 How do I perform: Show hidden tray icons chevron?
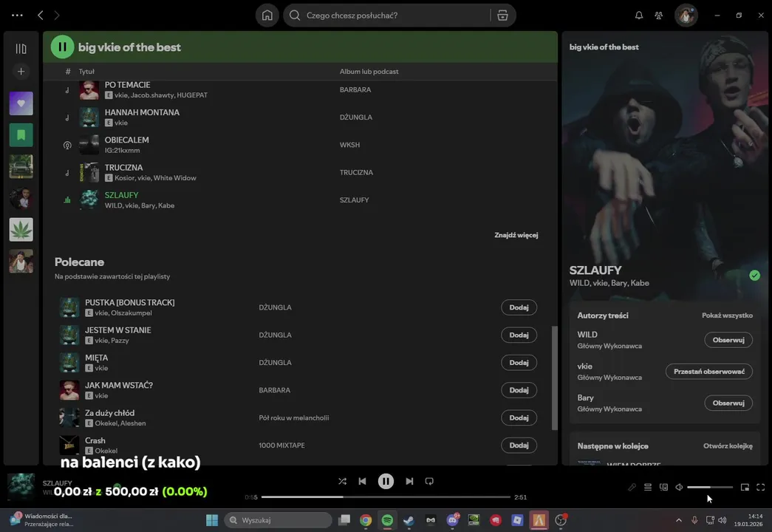679,520
